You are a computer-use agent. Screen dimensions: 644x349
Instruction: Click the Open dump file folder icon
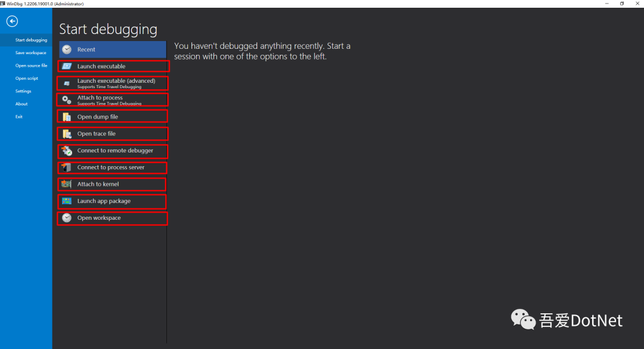point(67,117)
